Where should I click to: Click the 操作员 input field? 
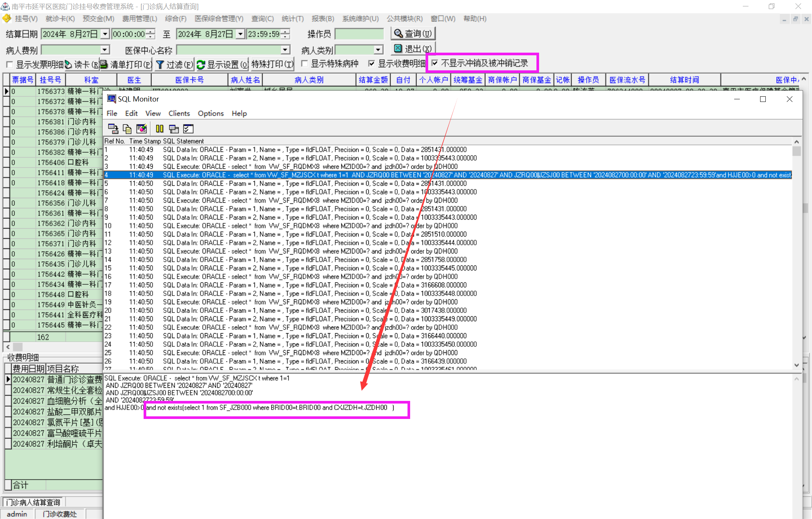[359, 34]
